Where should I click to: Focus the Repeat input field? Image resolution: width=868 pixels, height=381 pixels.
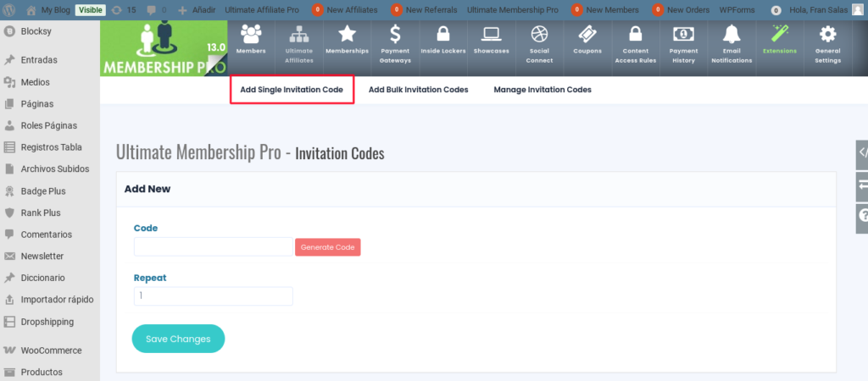click(x=213, y=295)
